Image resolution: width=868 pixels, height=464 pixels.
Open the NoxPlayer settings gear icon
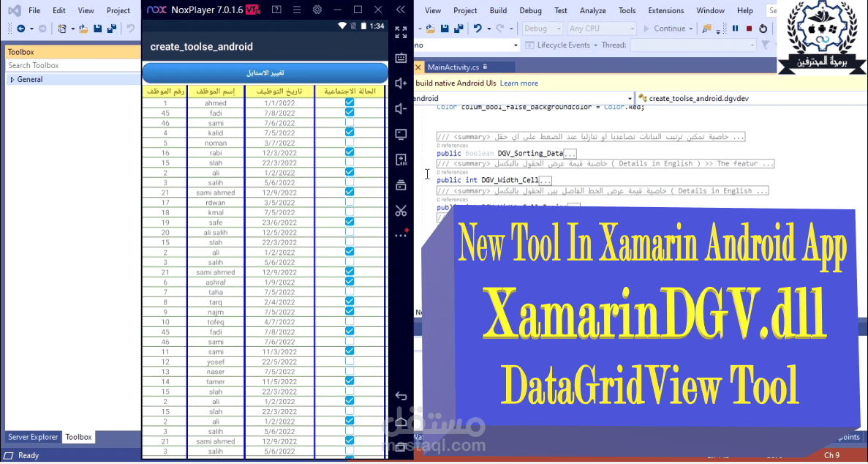(x=317, y=10)
